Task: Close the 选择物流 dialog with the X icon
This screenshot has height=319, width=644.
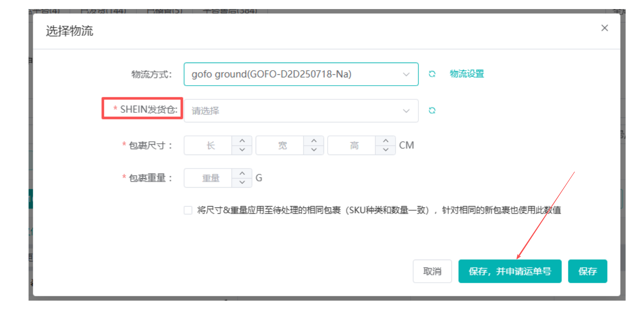Action: [605, 28]
